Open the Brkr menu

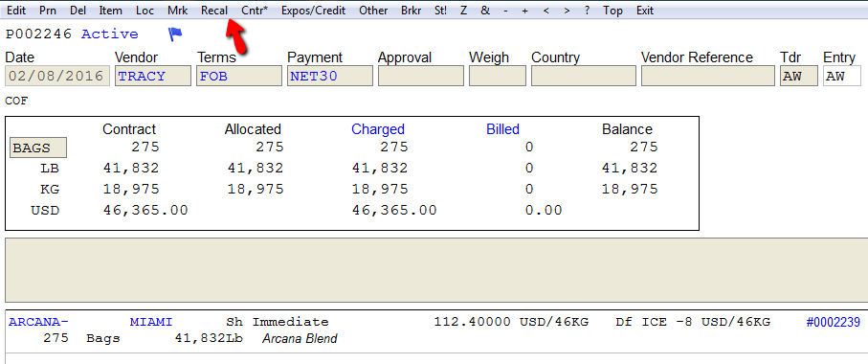(x=412, y=11)
